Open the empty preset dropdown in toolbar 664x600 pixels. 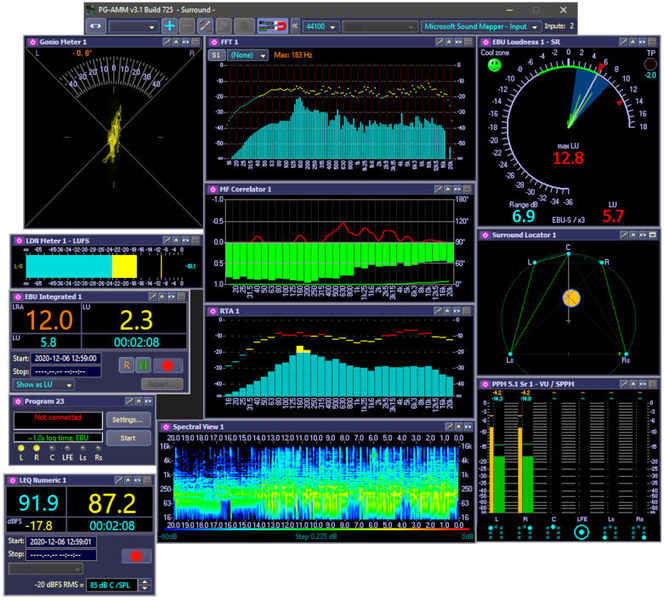point(133,27)
